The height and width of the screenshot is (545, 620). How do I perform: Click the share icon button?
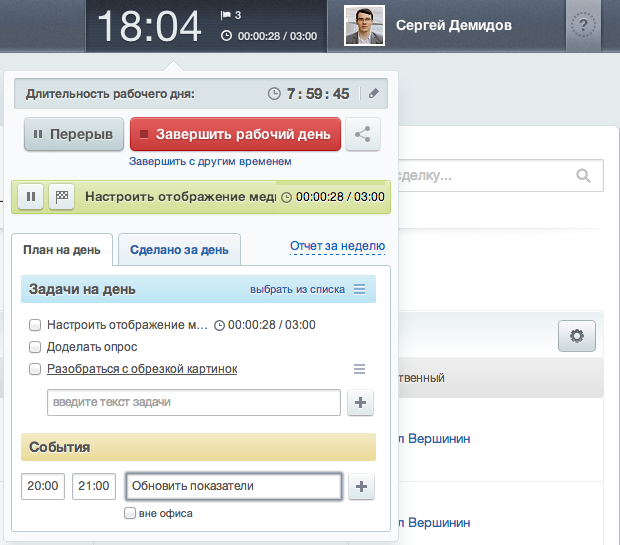click(363, 134)
